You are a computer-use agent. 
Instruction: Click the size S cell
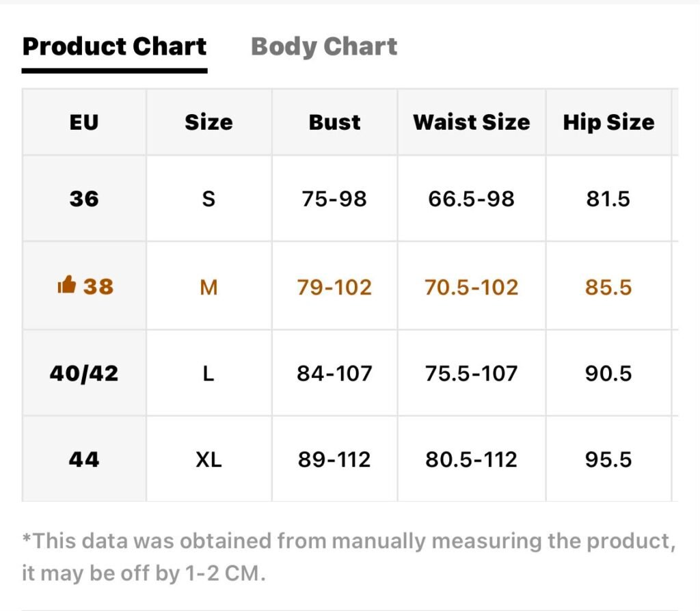tap(208, 199)
